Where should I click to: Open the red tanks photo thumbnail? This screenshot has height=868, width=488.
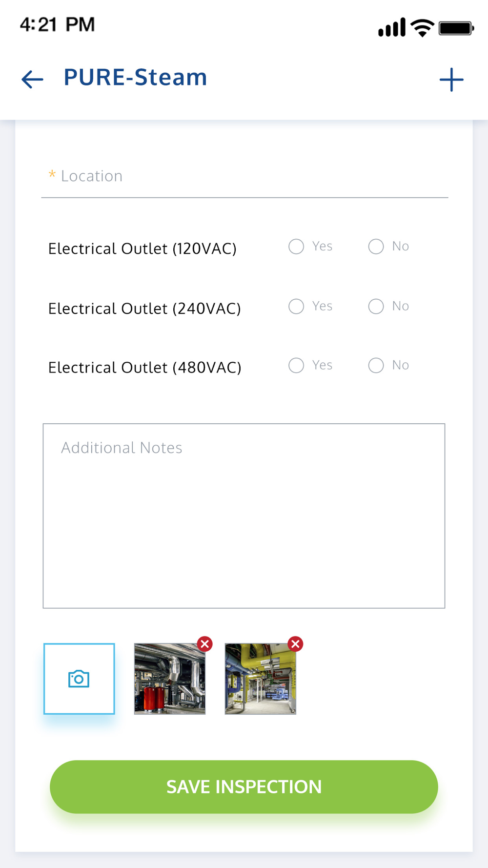click(169, 680)
